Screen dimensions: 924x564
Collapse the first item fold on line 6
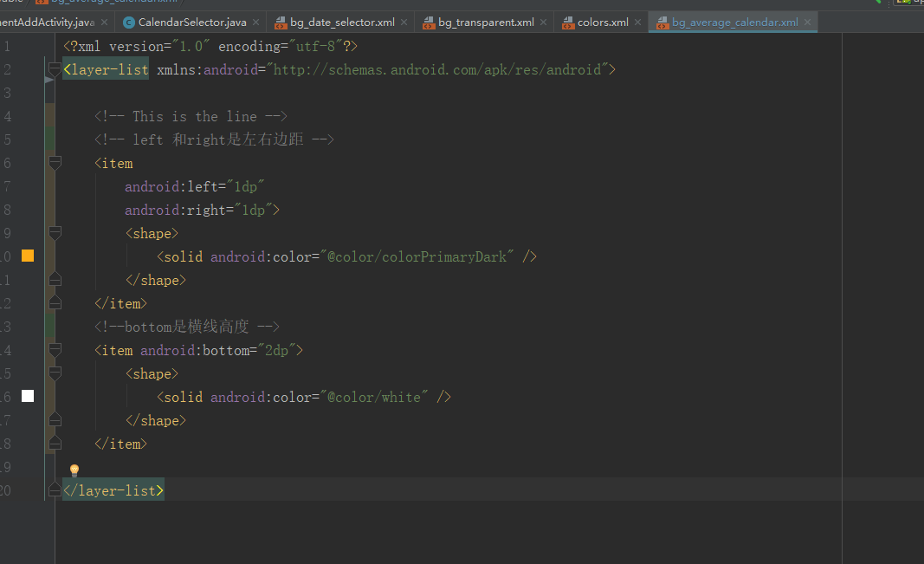click(x=55, y=163)
